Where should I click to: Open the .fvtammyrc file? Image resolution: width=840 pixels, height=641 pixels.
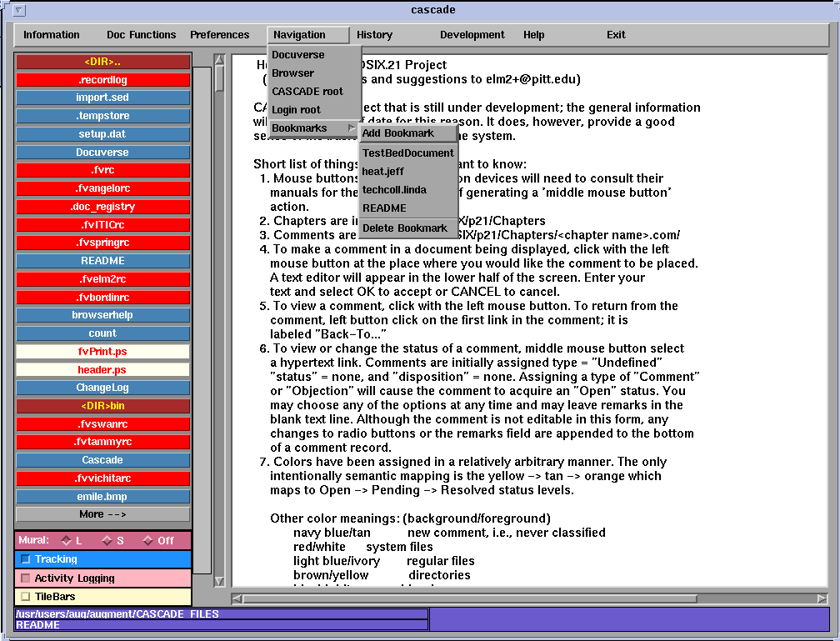click(102, 442)
